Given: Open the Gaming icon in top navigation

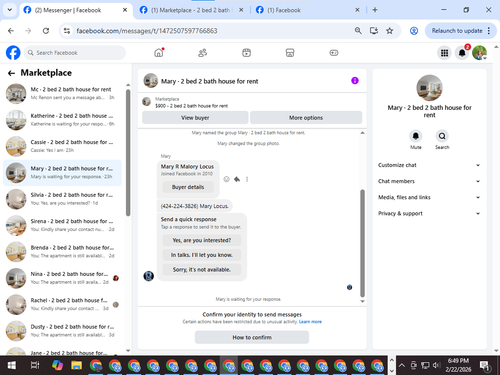Looking at the screenshot, I should click(334, 53).
